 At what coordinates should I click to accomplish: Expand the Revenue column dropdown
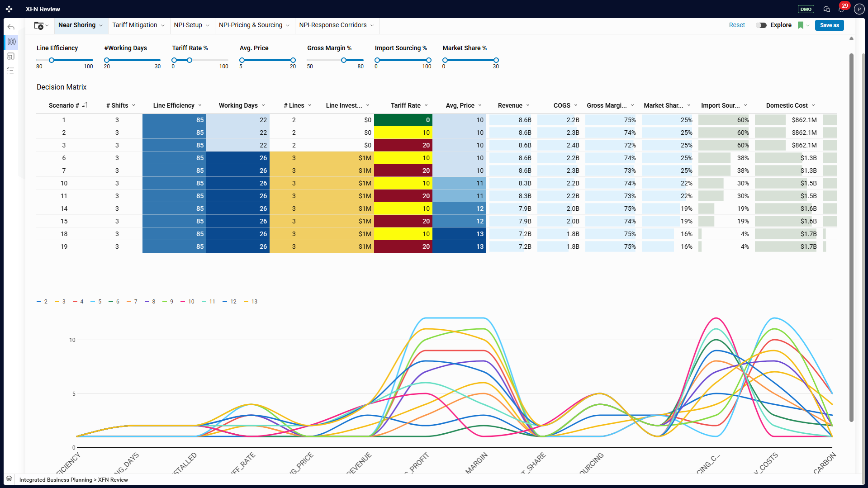click(x=528, y=105)
